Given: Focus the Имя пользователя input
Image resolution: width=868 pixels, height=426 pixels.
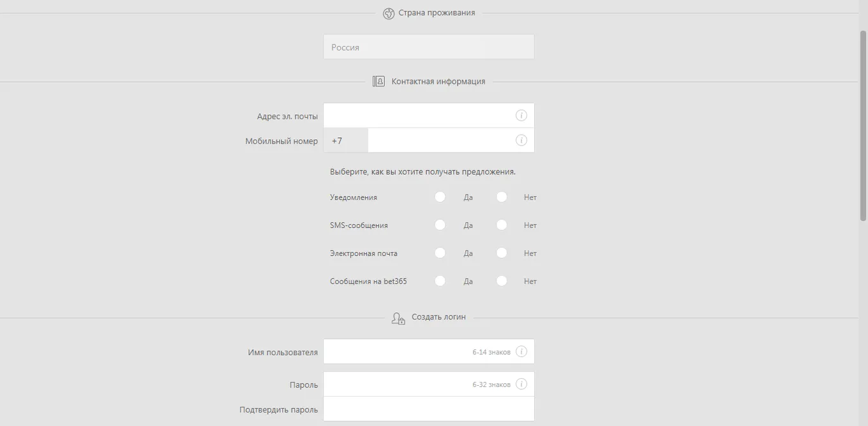Looking at the screenshot, I should (429, 351).
